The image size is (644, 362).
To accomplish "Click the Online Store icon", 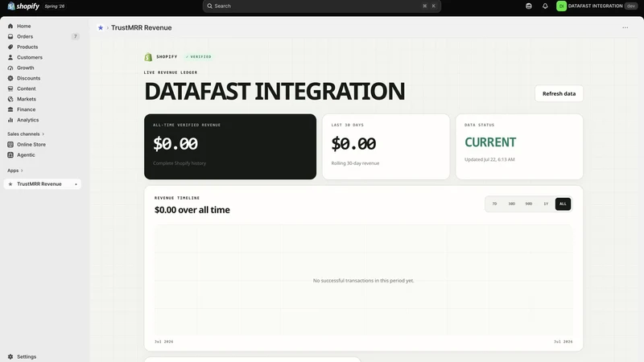I will [10, 145].
